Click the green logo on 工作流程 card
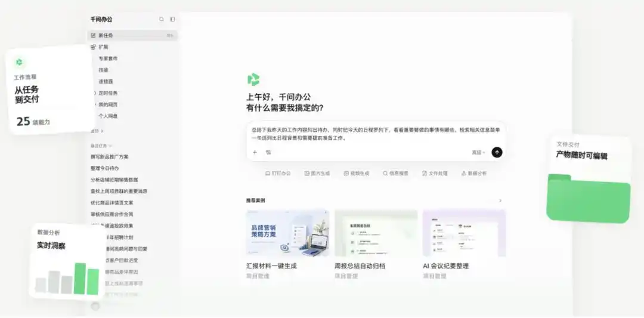 point(19,62)
